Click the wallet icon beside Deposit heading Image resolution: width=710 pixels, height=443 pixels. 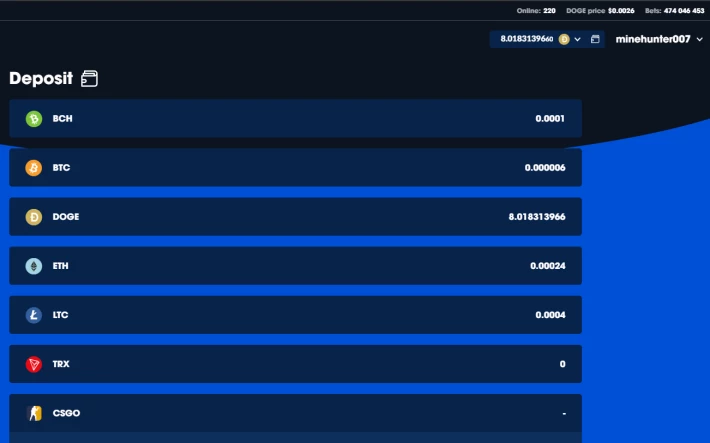click(89, 78)
